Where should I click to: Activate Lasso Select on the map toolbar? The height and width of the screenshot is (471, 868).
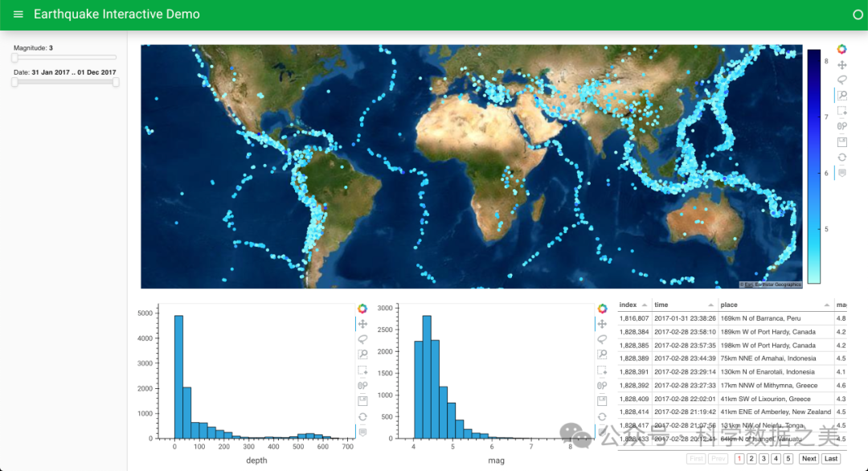click(841, 80)
